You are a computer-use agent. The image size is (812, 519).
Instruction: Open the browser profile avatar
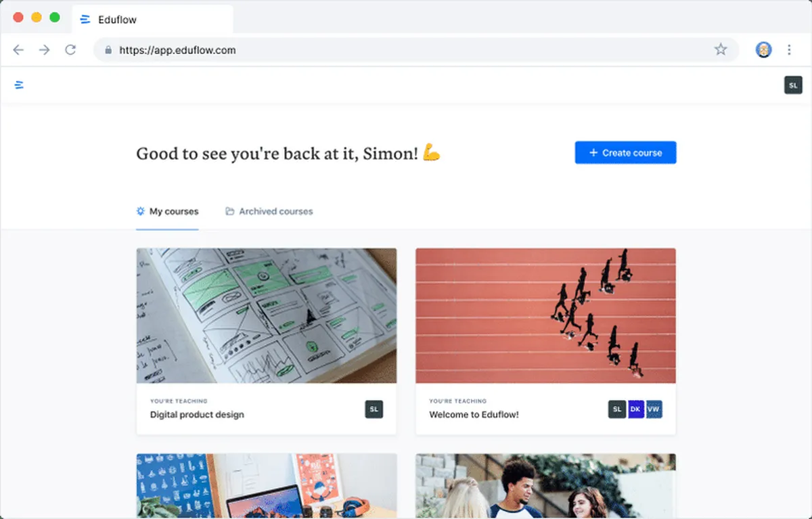(x=764, y=49)
